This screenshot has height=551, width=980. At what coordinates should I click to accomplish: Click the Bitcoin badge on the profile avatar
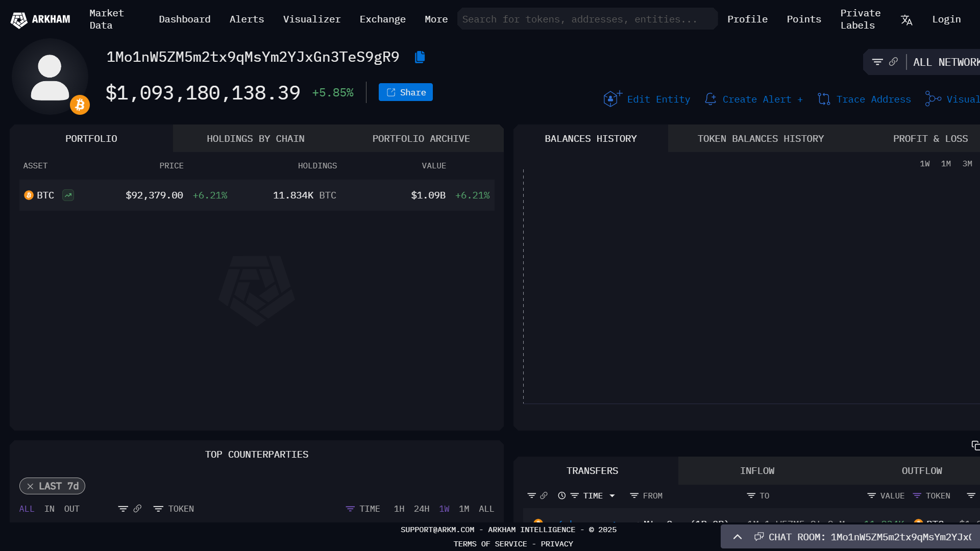[x=80, y=105]
